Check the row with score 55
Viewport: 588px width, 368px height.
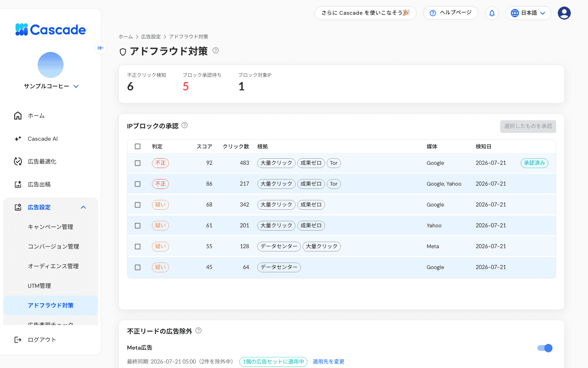(x=138, y=247)
